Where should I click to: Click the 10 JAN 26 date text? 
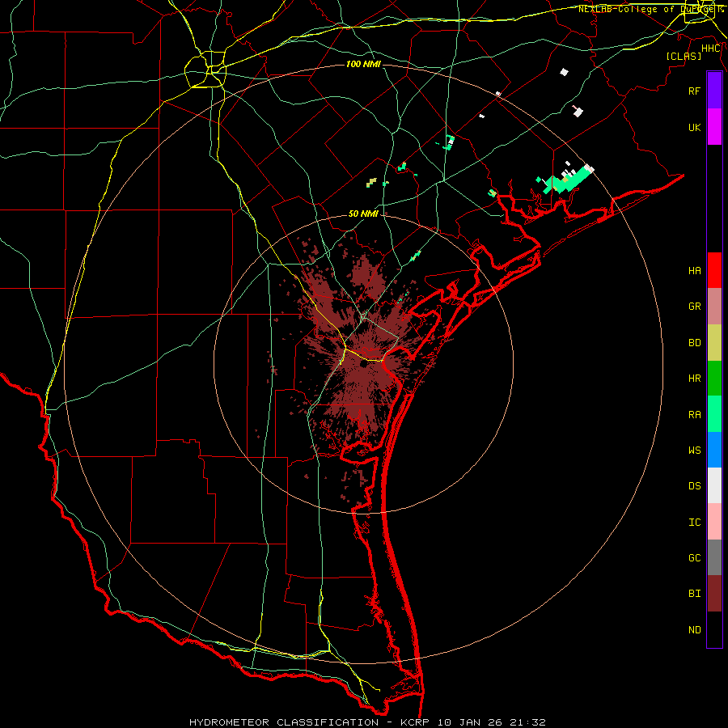coord(469,722)
